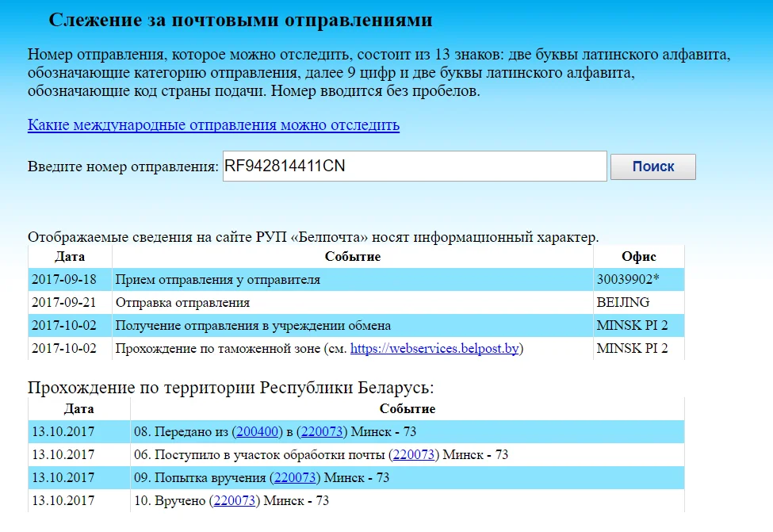
Task: Open 220073 link in Попытка вручения row
Action: [294, 478]
